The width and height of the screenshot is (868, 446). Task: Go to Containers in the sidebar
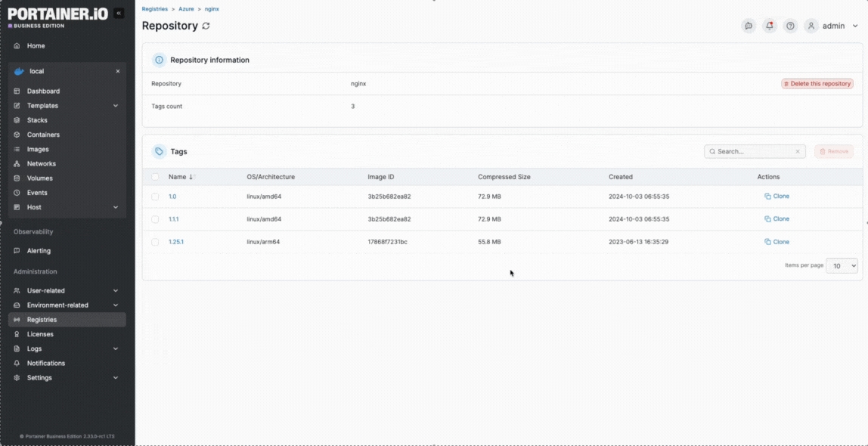(43, 135)
